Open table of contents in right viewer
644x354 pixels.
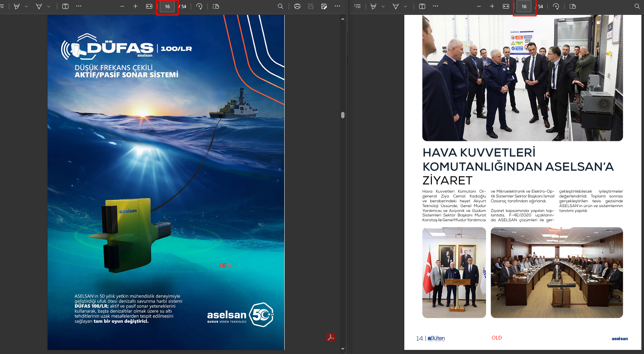[357, 6]
